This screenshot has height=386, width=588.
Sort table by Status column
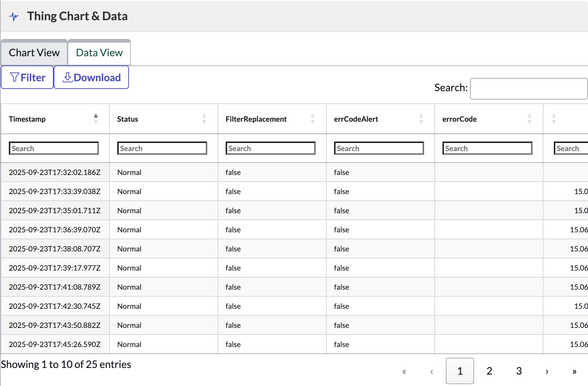204,119
